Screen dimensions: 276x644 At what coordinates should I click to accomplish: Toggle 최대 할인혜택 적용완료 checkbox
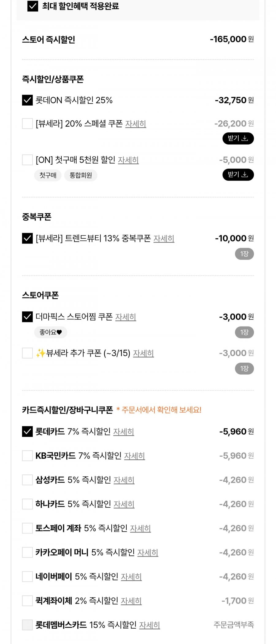coord(33,6)
